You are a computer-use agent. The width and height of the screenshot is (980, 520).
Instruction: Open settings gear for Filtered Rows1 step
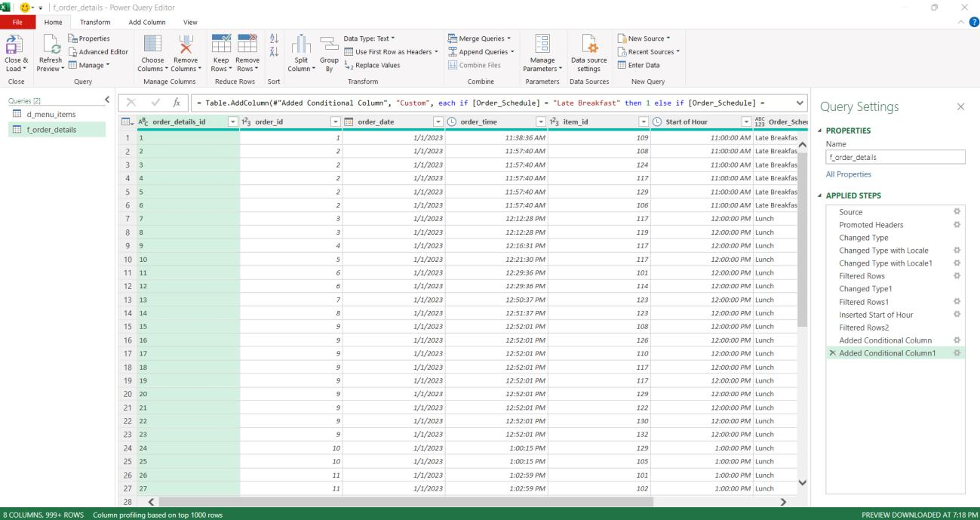(x=957, y=302)
